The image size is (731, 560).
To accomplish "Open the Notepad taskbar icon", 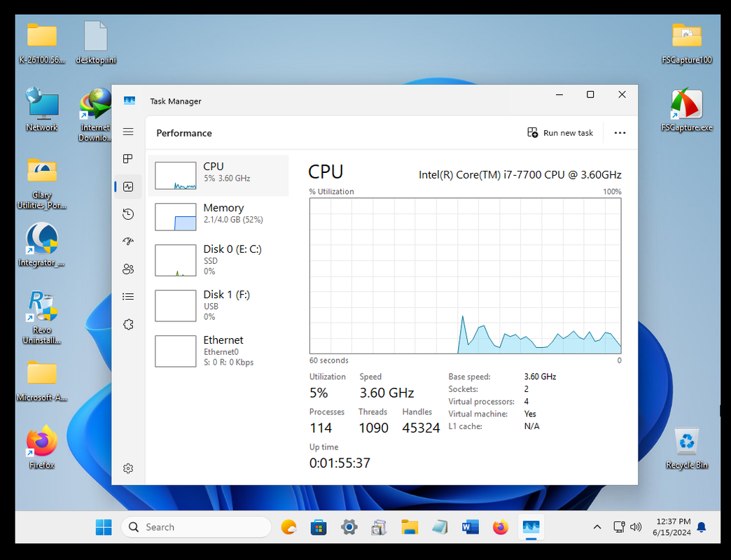I will click(440, 527).
